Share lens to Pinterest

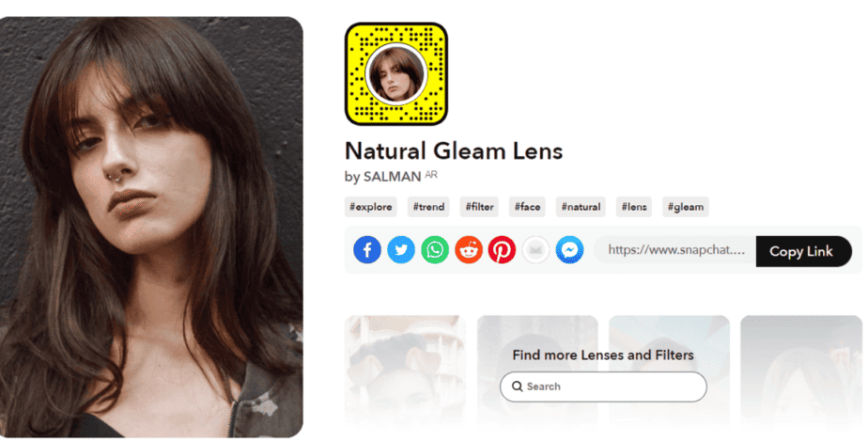click(x=502, y=250)
